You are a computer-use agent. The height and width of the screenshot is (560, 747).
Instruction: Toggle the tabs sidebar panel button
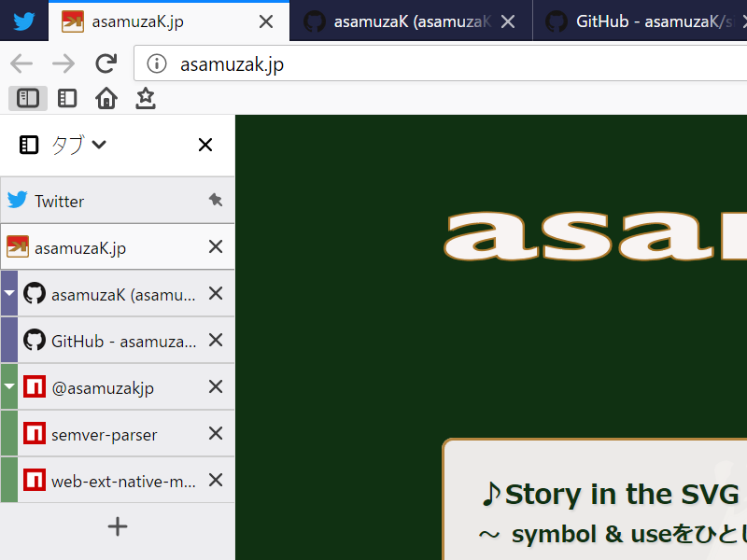[28, 98]
